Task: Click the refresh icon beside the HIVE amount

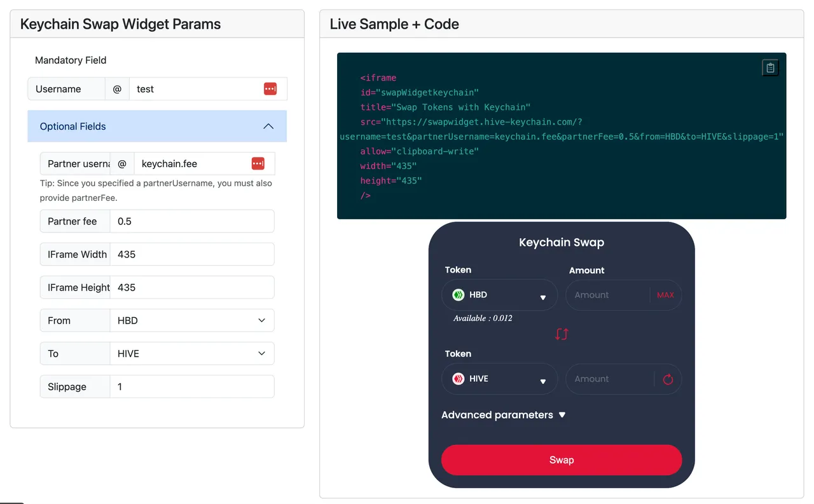Action: tap(668, 379)
